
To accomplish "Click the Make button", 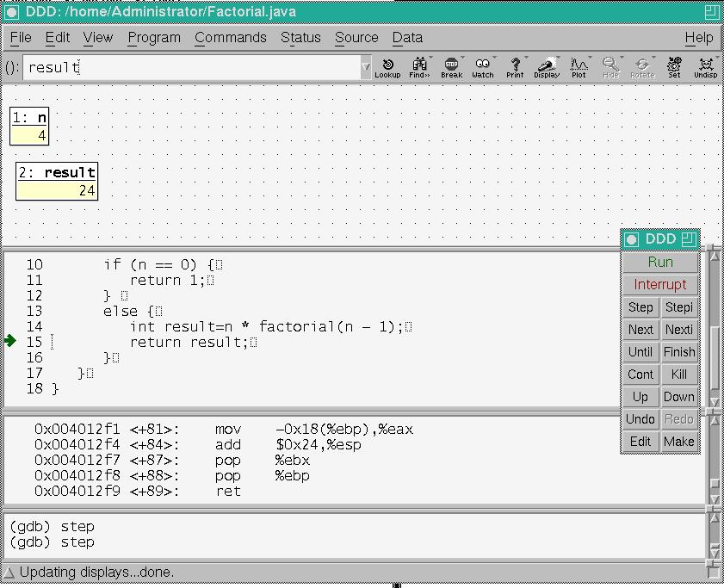I will click(678, 442).
